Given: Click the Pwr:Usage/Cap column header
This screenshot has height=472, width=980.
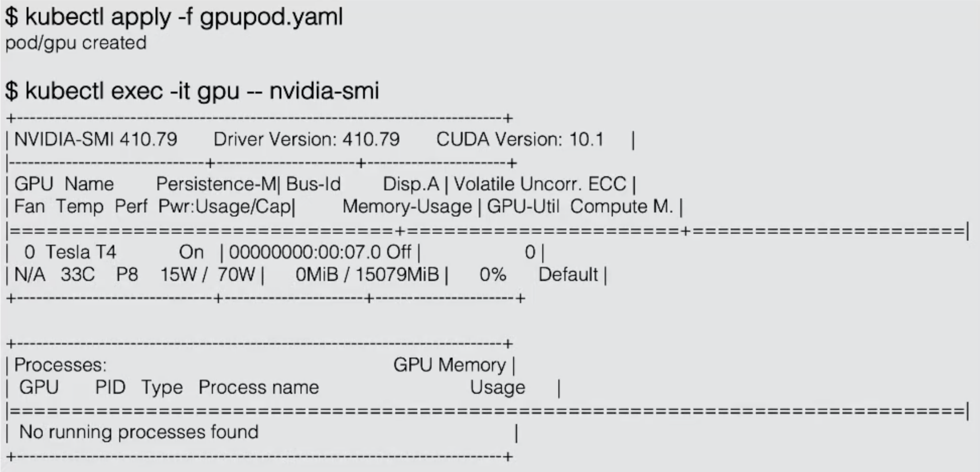Looking at the screenshot, I should 225,207.
